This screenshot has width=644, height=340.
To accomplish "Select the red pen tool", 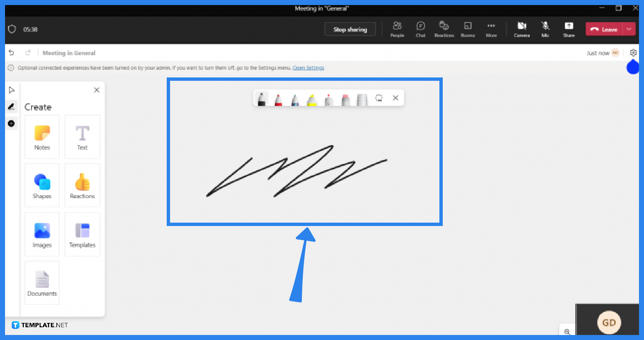I will pyautogui.click(x=278, y=98).
